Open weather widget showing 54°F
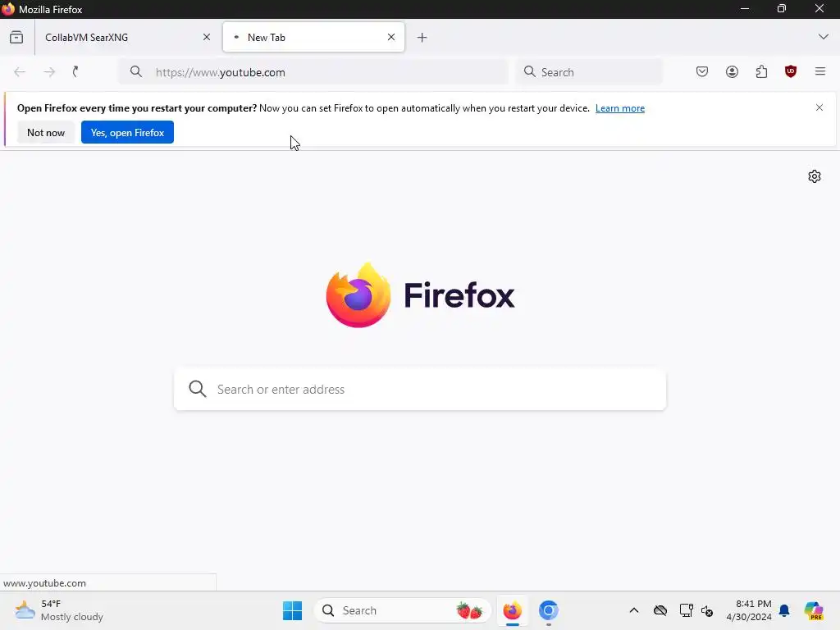This screenshot has width=840, height=630. click(x=59, y=610)
